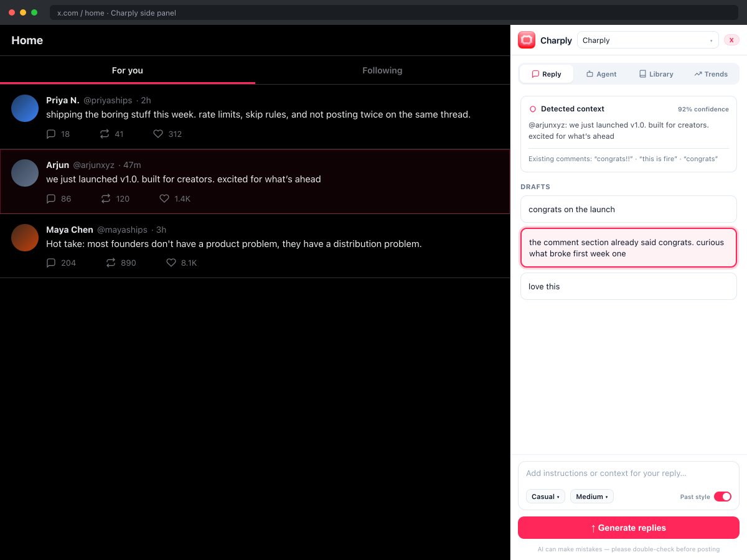
Task: Click the 2h timestamp on Priya's post
Action: point(146,100)
